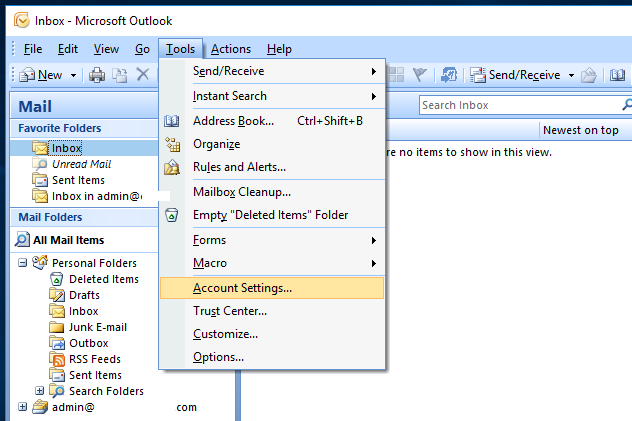
Task: Choose Account Settings from Tools menu
Action: point(272,288)
